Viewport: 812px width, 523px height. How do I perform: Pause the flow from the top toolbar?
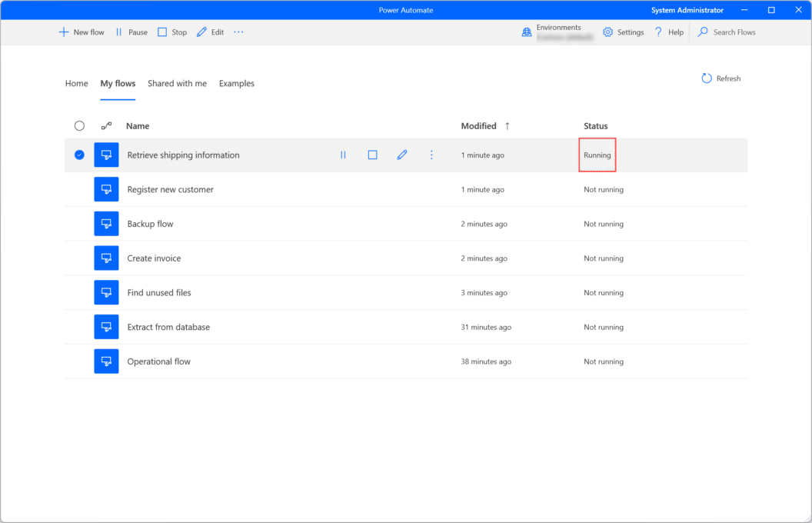point(131,32)
